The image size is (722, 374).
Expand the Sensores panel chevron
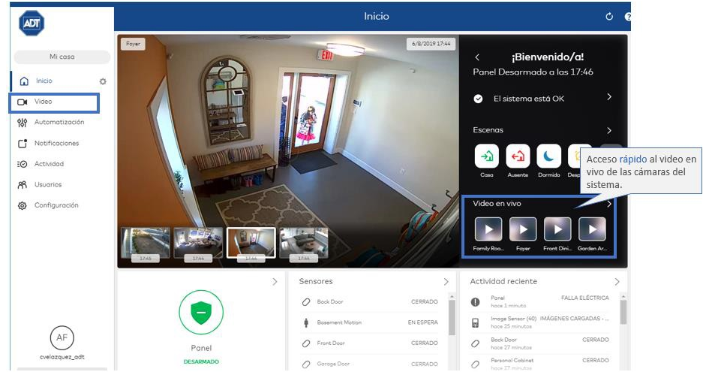coord(446,281)
